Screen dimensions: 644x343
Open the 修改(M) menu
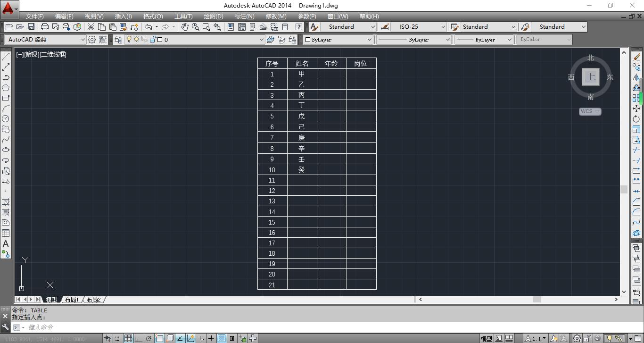(x=275, y=17)
